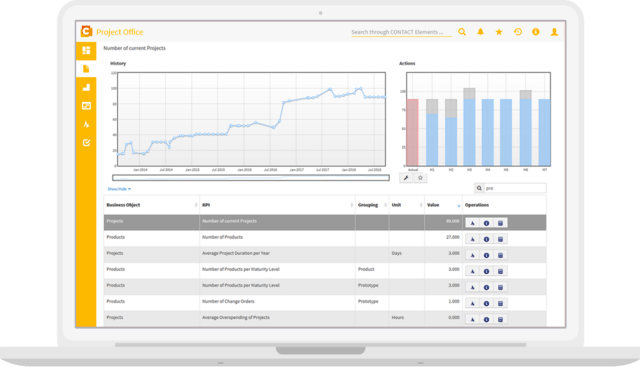Open notifications bell icon
Screen dimensions: 640x367
click(480, 32)
